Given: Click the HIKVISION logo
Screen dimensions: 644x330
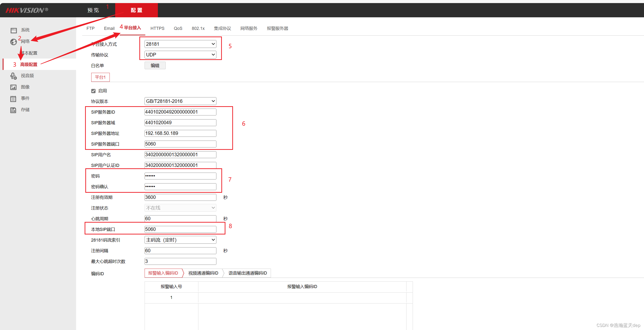Looking at the screenshot, I should [x=27, y=10].
